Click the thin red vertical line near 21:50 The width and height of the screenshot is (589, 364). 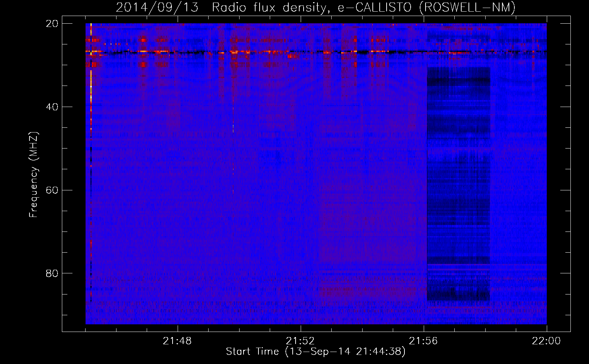[x=233, y=135]
